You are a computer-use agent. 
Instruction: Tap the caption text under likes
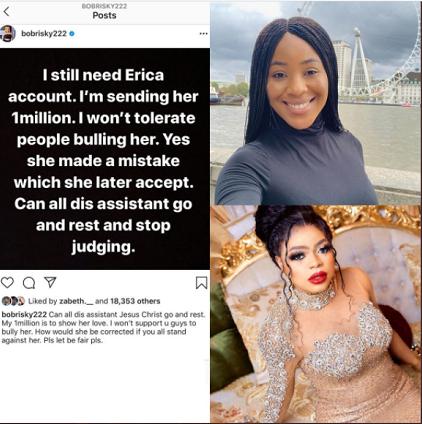[x=103, y=327]
